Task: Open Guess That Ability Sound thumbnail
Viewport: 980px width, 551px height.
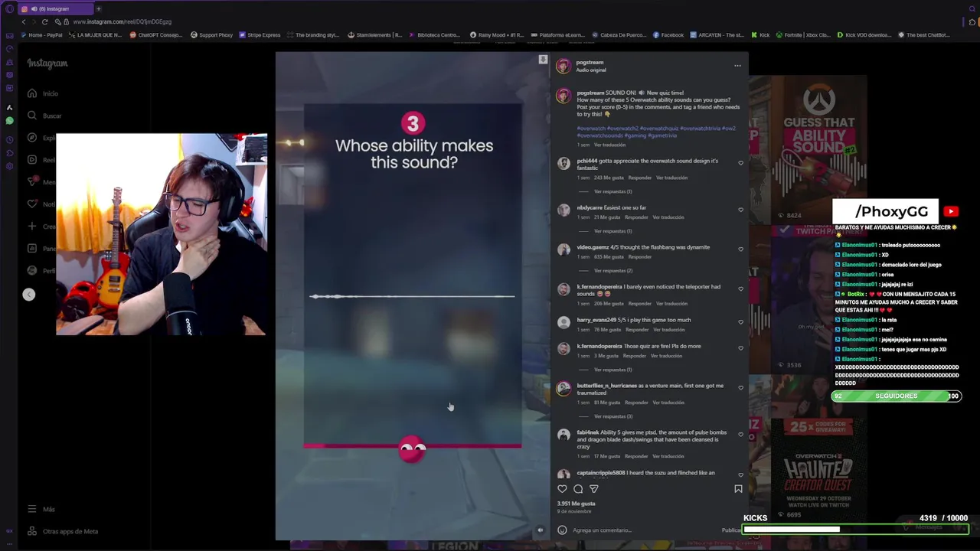Action: 818,149
